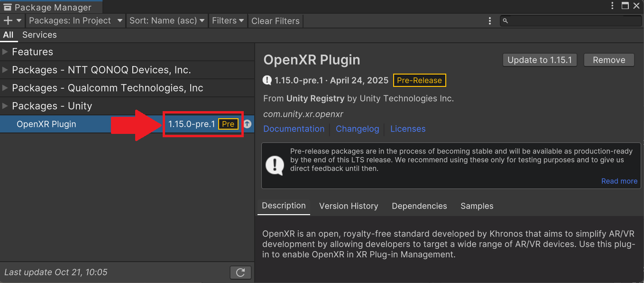
Task: Click the add package dropdown arrow
Action: [19, 21]
